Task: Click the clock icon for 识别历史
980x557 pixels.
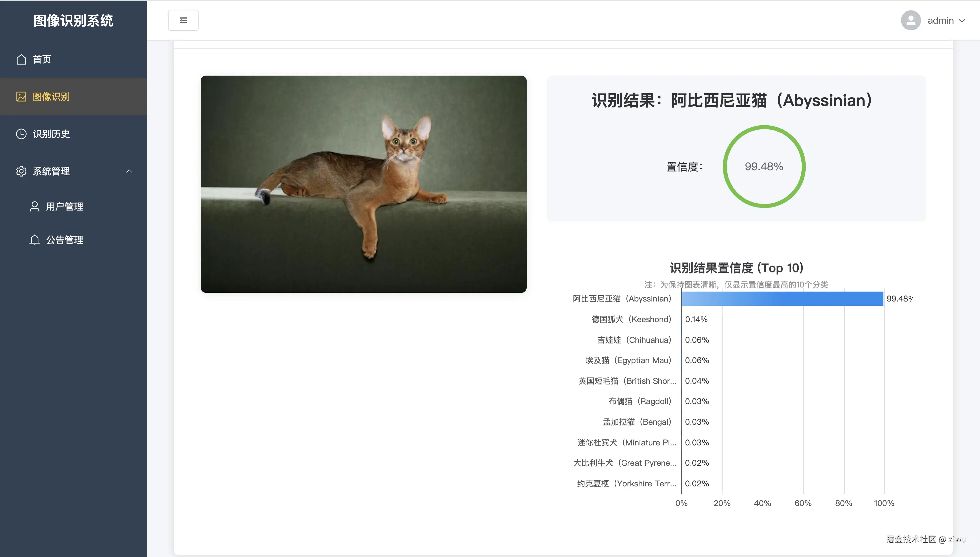Action: [21, 134]
